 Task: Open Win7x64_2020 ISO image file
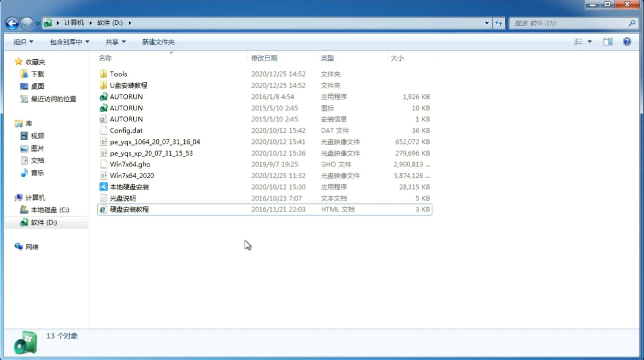pos(132,176)
